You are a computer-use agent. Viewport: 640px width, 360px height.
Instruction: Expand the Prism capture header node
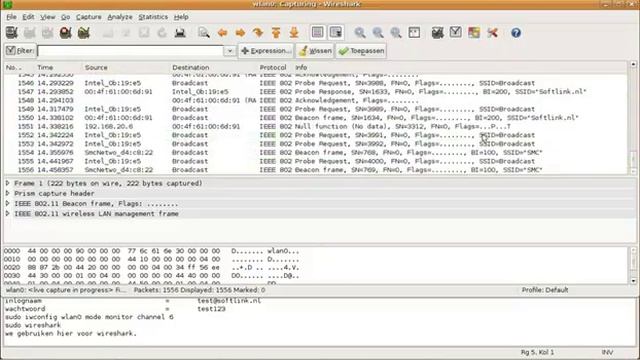coord(8,193)
